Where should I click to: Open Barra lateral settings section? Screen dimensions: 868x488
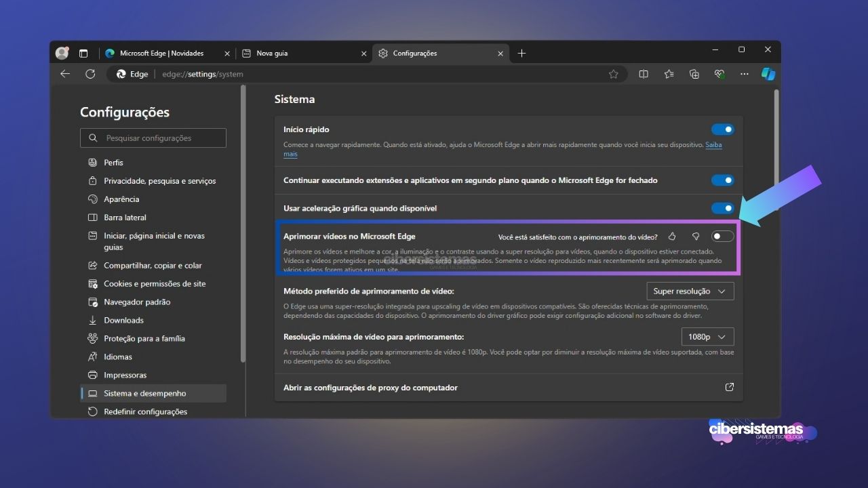point(153,218)
